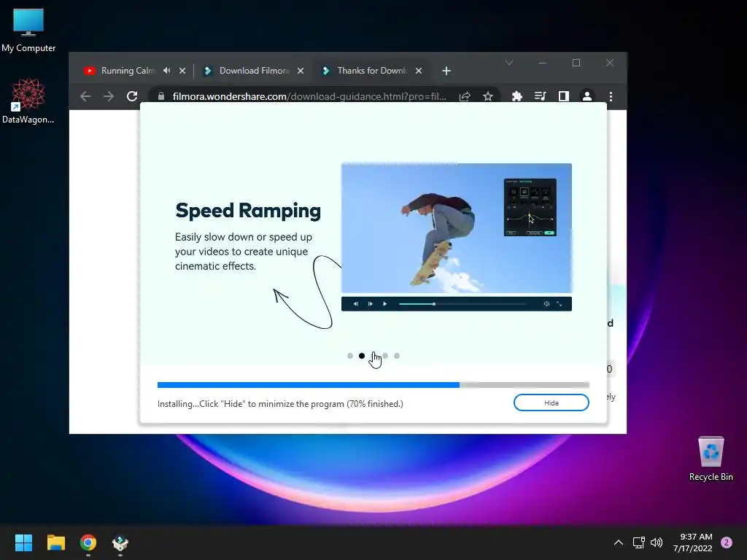Reload the Filmora page
This screenshot has width=747, height=560.
click(x=132, y=97)
